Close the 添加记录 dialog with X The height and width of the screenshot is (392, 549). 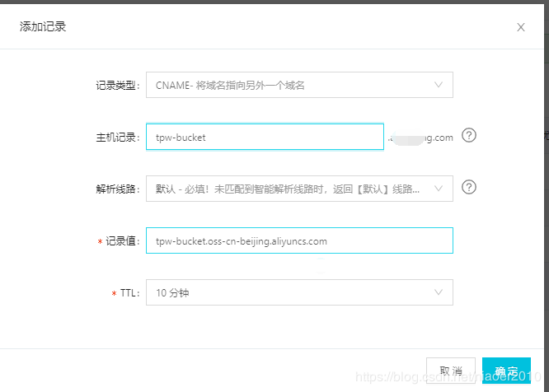click(521, 27)
